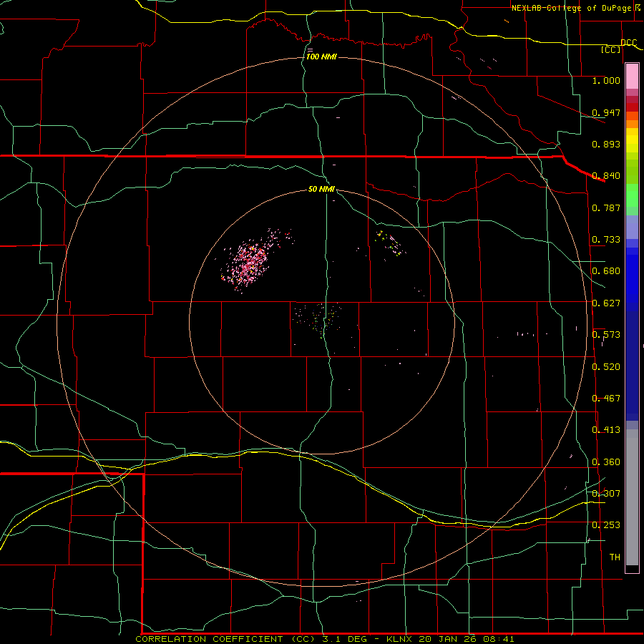Select the 0.413 scale value
644x644 pixels.
point(606,430)
